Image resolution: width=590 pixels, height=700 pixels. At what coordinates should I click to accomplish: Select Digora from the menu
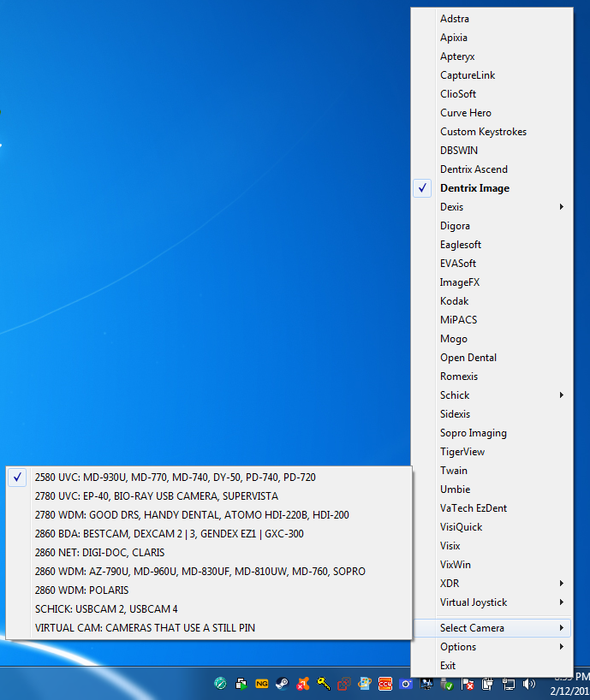tap(492, 226)
